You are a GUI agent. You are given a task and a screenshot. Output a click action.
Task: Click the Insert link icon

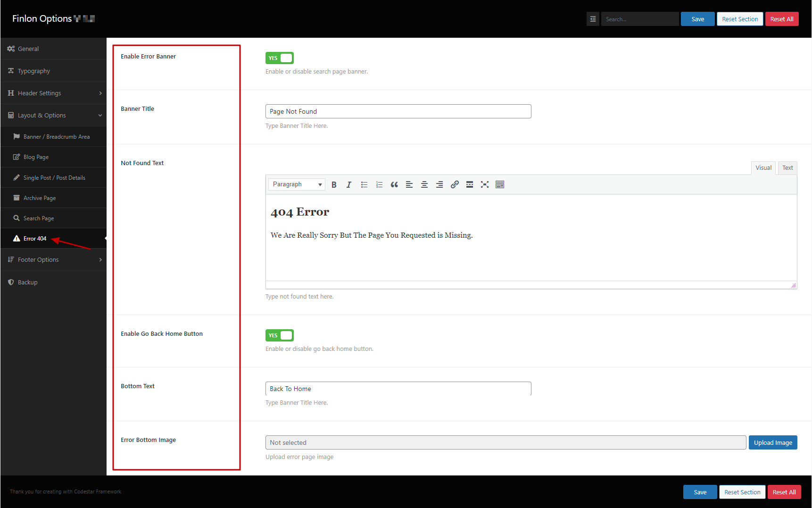pos(455,185)
